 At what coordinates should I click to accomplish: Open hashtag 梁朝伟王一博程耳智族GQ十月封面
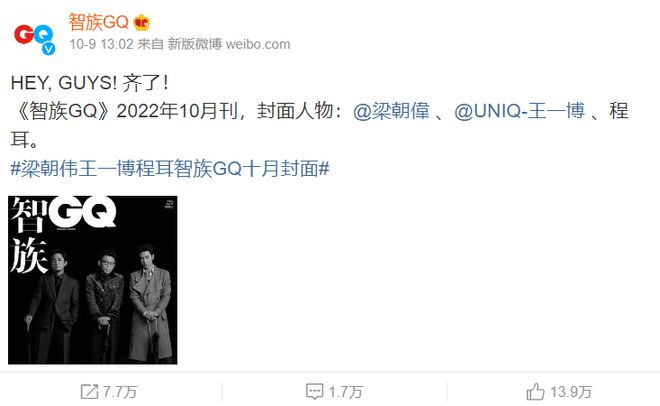(x=170, y=169)
